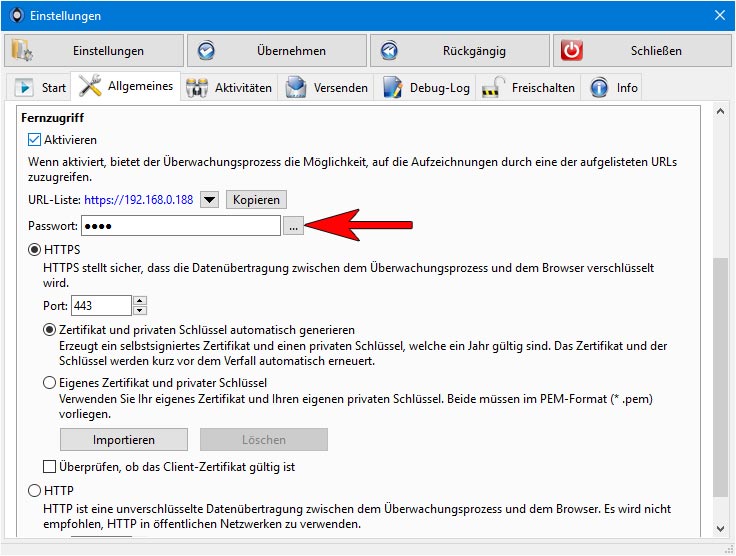Expand the URL-Liste dropdown arrow

(x=209, y=199)
